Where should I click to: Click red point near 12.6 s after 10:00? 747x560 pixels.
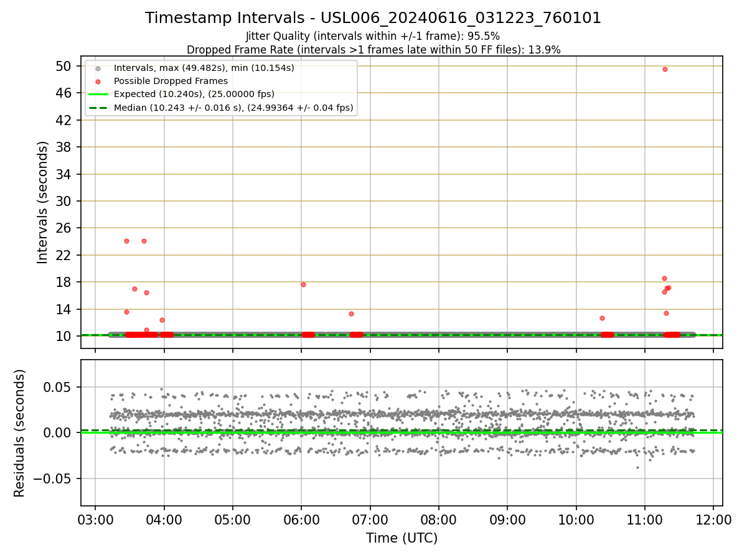click(602, 318)
